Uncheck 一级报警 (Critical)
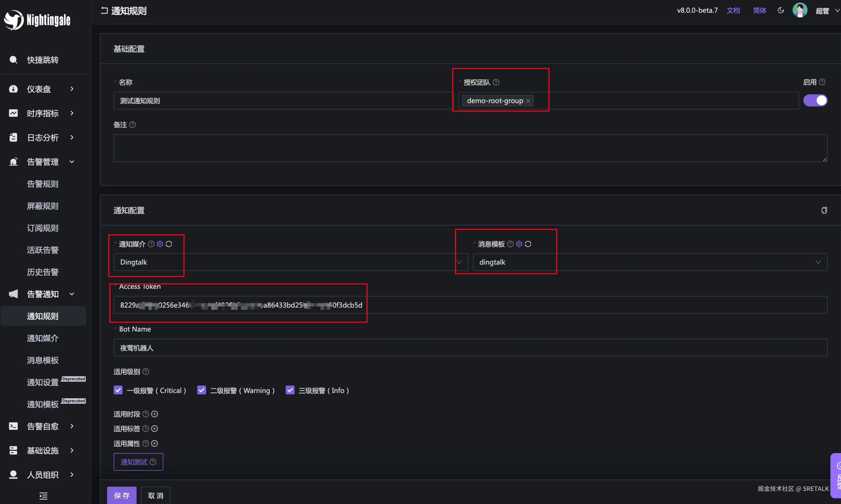 (x=118, y=390)
